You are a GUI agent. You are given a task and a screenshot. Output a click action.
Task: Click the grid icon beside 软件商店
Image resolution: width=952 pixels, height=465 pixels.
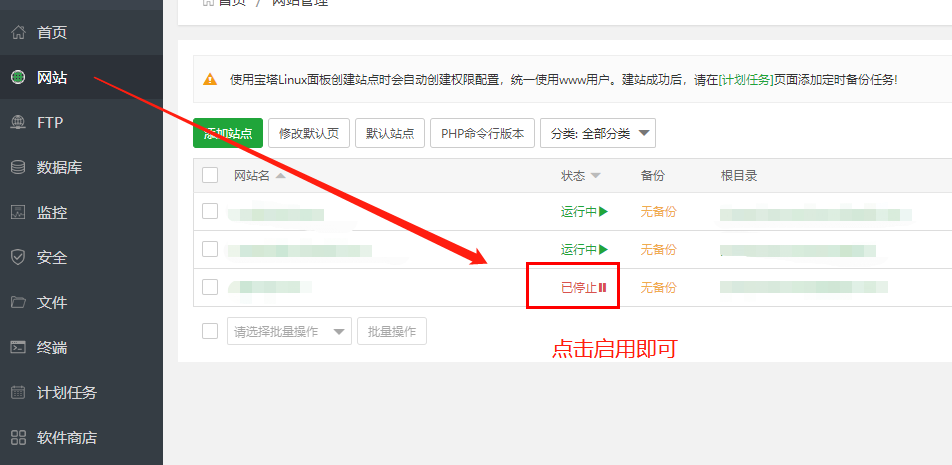(19, 438)
